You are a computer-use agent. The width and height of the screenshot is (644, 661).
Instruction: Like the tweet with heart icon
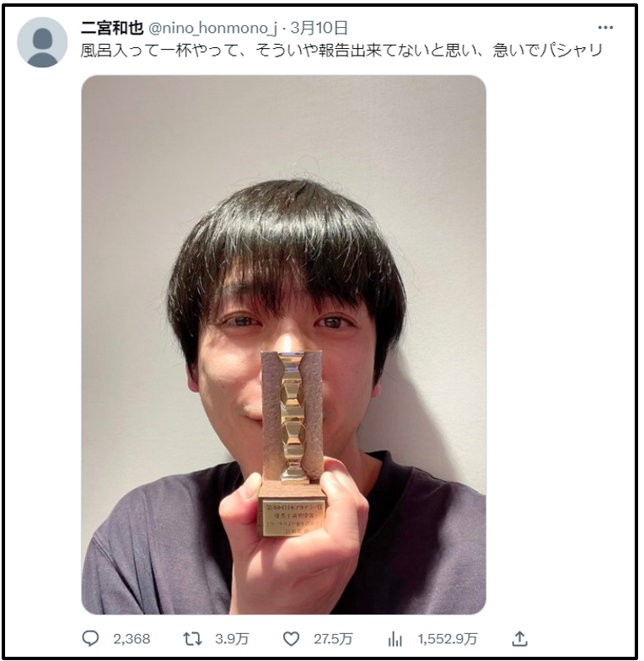[291, 639]
